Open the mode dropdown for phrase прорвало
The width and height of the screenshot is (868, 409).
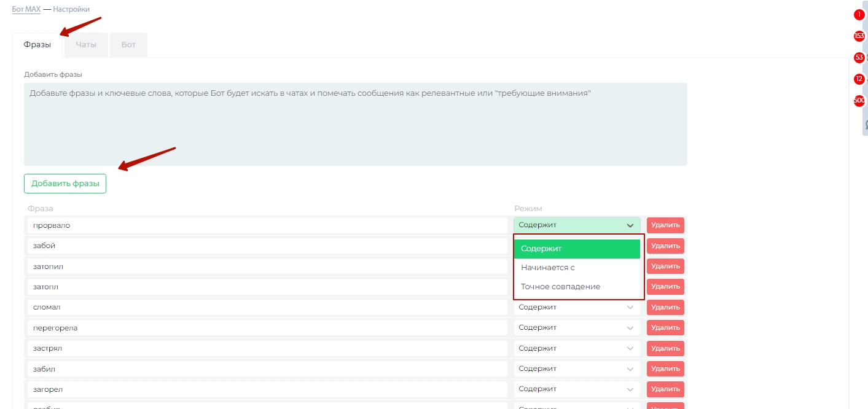(576, 225)
